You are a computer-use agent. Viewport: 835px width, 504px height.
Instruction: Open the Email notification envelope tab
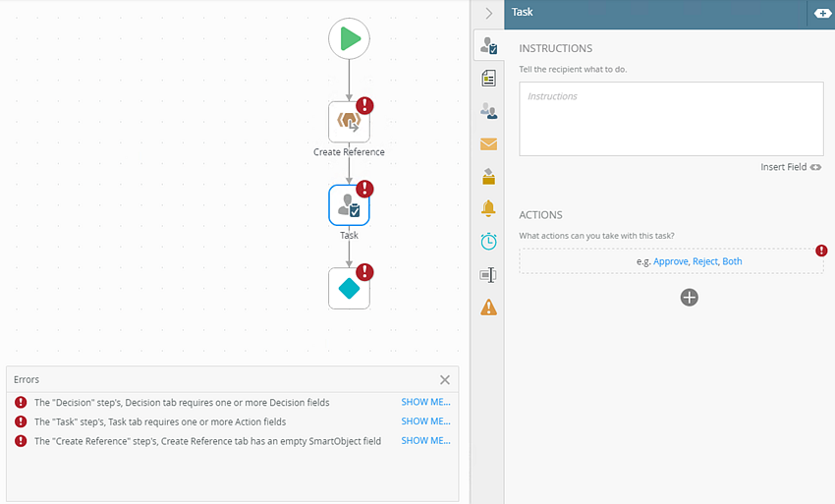(488, 143)
